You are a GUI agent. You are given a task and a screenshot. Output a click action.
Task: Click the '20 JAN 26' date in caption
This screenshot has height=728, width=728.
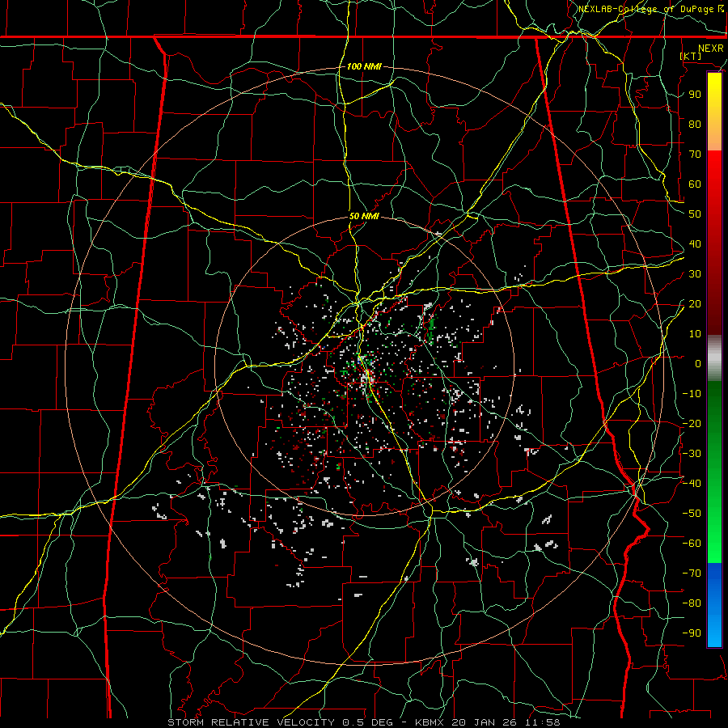[x=484, y=722]
